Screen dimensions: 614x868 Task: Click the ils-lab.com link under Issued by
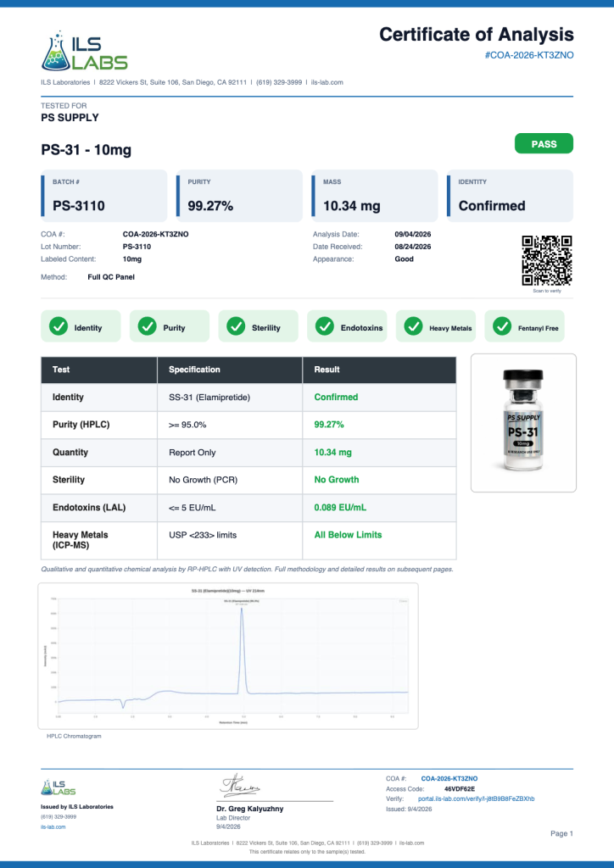[x=53, y=827]
